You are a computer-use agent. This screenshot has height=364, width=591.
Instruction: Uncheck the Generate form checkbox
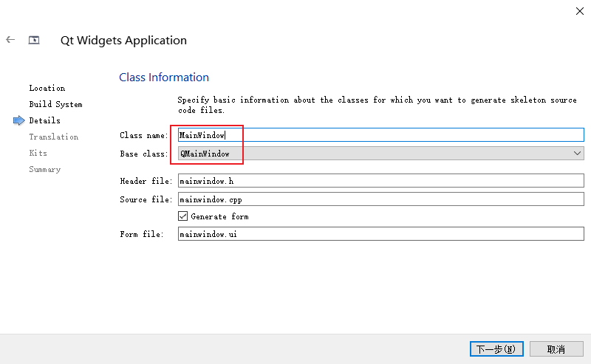pos(182,216)
